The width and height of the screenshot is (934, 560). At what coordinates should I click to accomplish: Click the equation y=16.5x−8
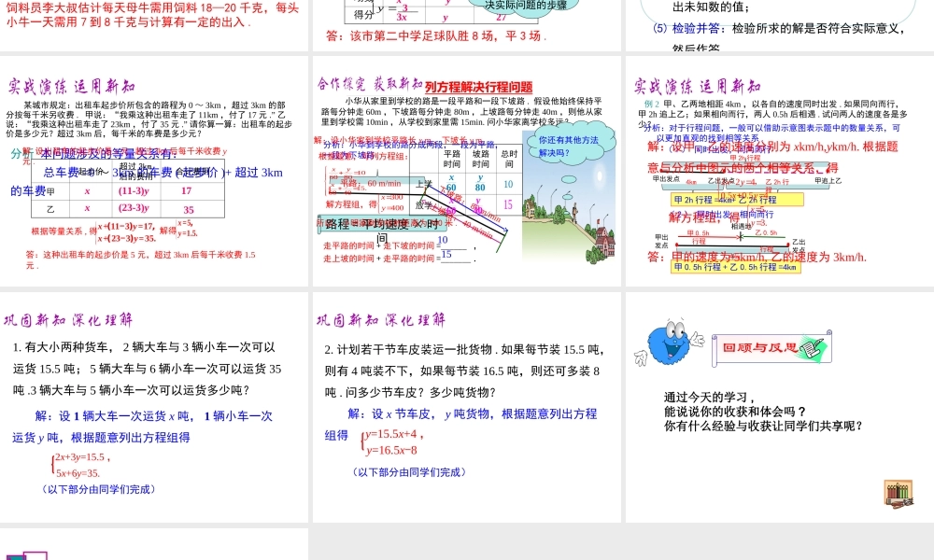[391, 451]
